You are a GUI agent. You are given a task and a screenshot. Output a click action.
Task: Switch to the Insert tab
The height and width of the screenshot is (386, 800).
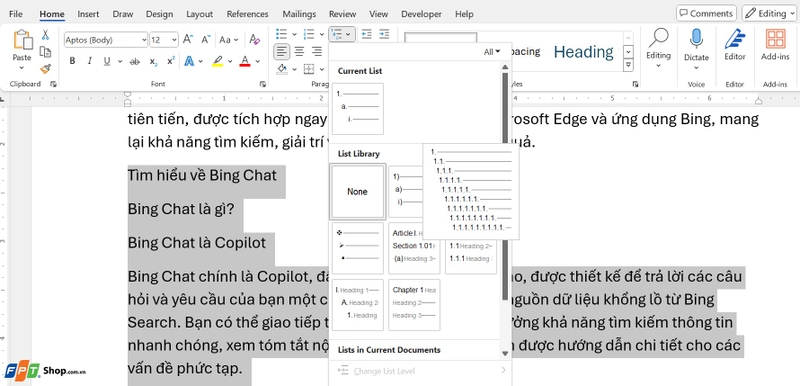[x=88, y=14]
